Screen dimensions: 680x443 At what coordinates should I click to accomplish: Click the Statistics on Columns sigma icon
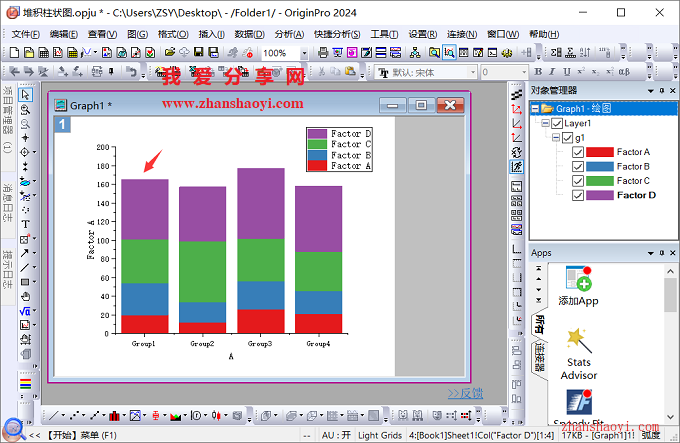[556, 53]
